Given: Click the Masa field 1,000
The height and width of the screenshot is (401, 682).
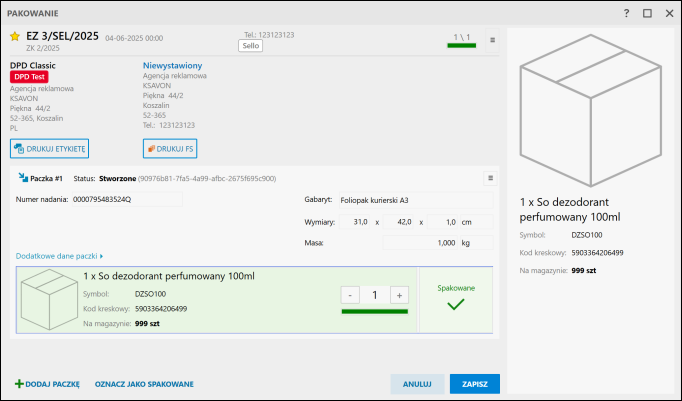Looking at the screenshot, I should (x=420, y=243).
